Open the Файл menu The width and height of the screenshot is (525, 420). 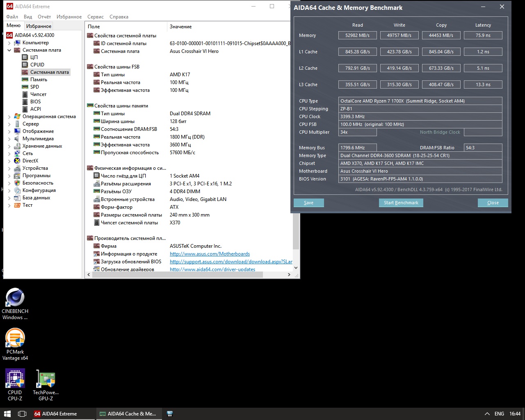(x=12, y=17)
